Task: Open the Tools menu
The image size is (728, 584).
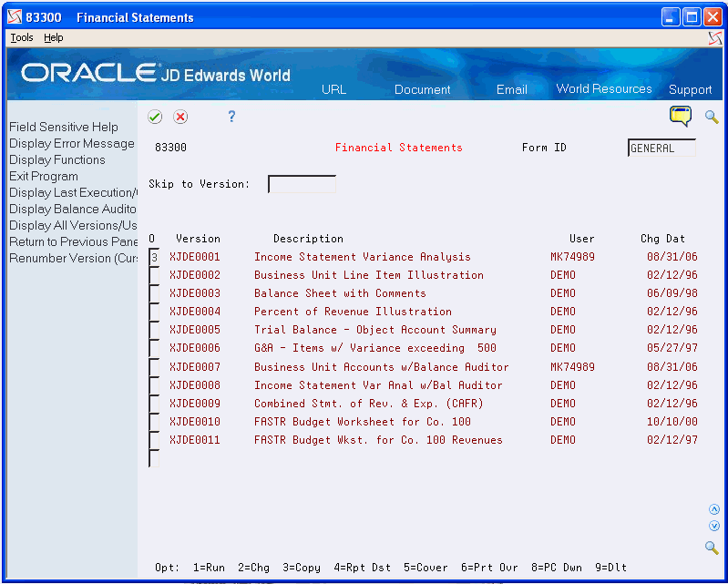Action: tap(22, 37)
